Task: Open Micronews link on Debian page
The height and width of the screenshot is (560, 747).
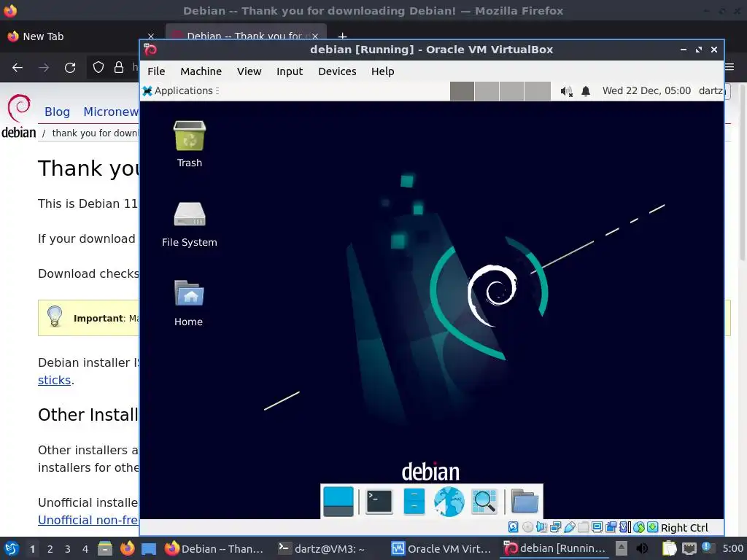Action: pyautogui.click(x=111, y=112)
